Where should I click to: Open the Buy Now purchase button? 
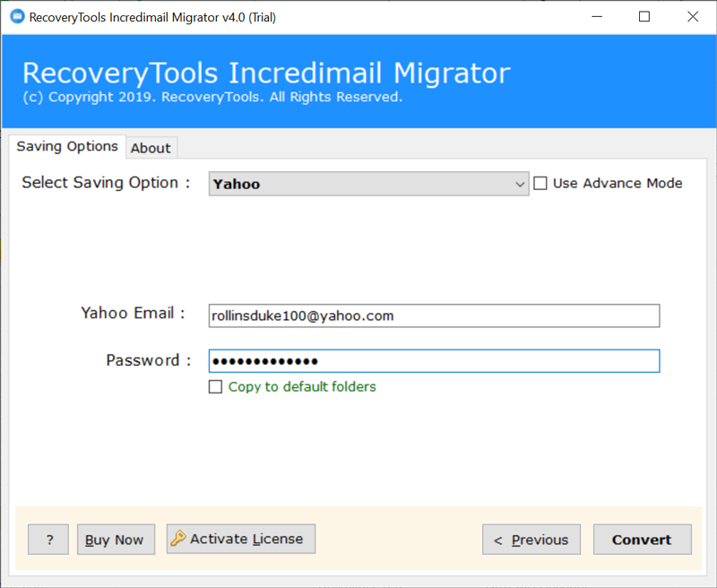[116, 540]
